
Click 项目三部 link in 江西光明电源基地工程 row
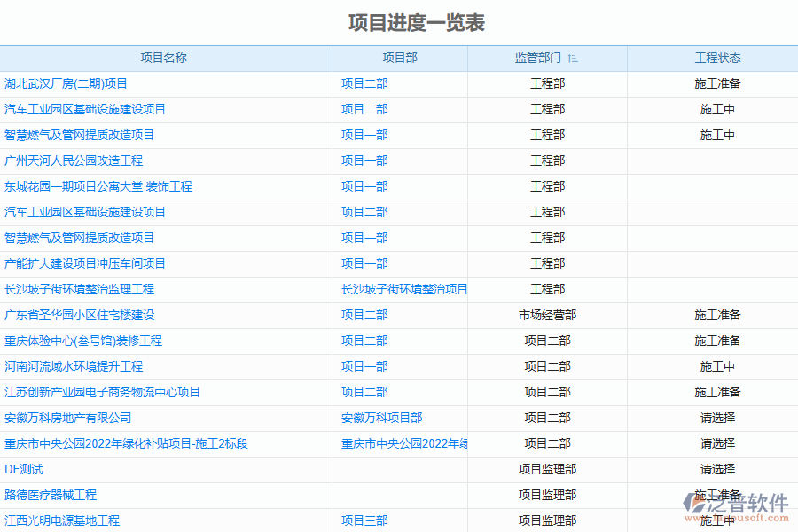click(x=364, y=520)
